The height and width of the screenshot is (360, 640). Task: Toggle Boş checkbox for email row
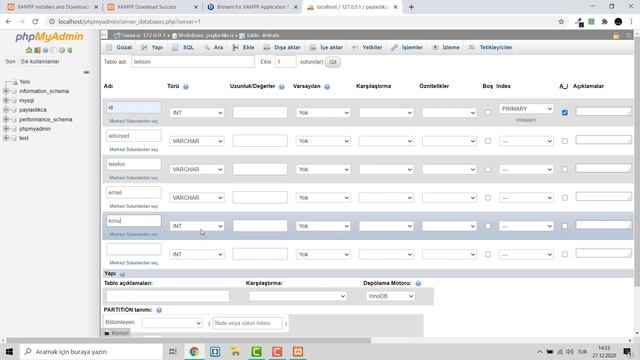(488, 198)
